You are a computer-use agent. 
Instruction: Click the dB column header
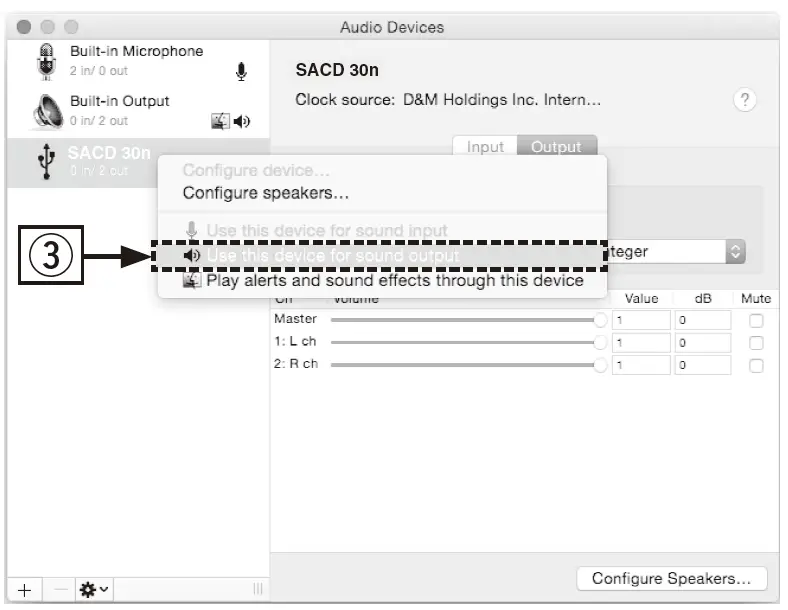[x=703, y=298]
